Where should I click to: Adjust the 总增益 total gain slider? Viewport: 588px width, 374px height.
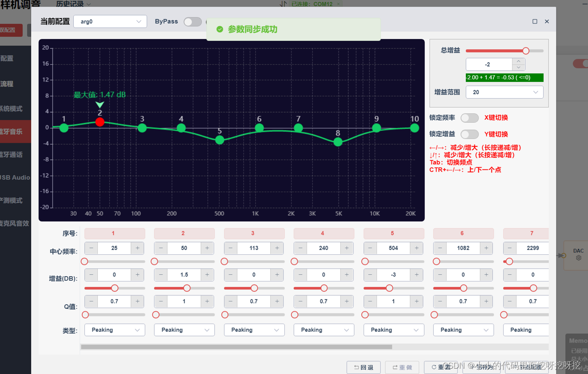click(504, 51)
